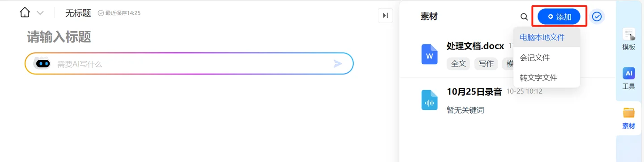This screenshot has width=644, height=162.
Task: Click the send arrow in AI input
Action: point(338,64)
